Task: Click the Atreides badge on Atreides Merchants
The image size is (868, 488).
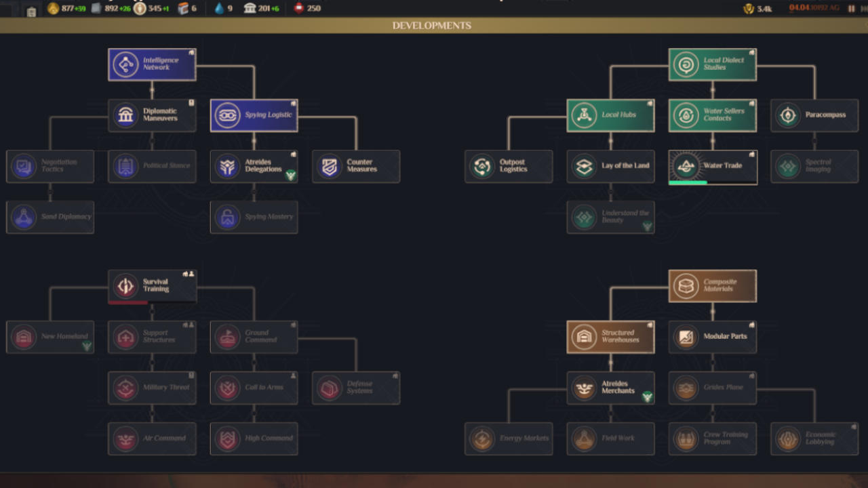Action: click(x=647, y=397)
